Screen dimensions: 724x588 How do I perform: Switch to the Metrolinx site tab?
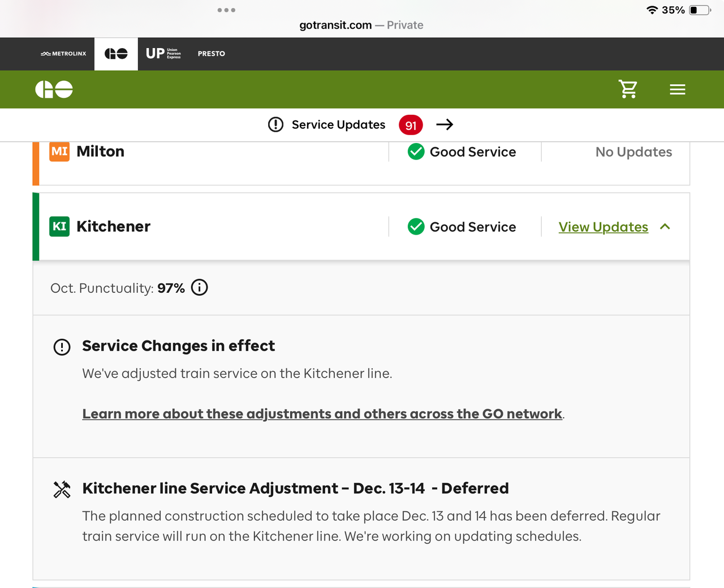pos(63,54)
